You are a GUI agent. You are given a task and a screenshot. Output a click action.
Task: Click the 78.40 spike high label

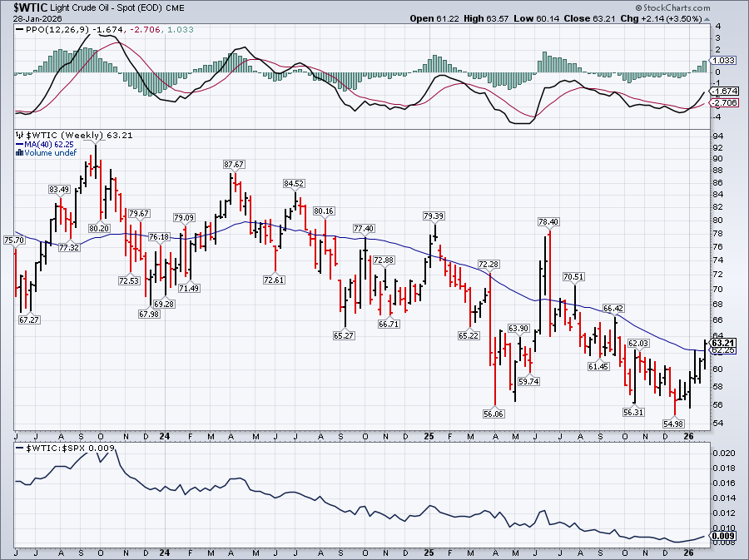tap(548, 222)
